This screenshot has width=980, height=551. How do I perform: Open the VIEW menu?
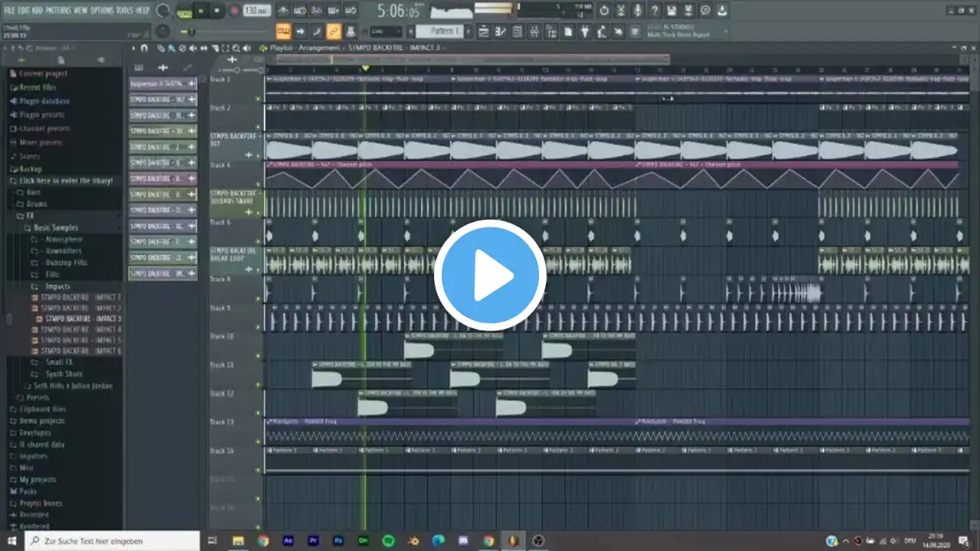[x=81, y=11]
